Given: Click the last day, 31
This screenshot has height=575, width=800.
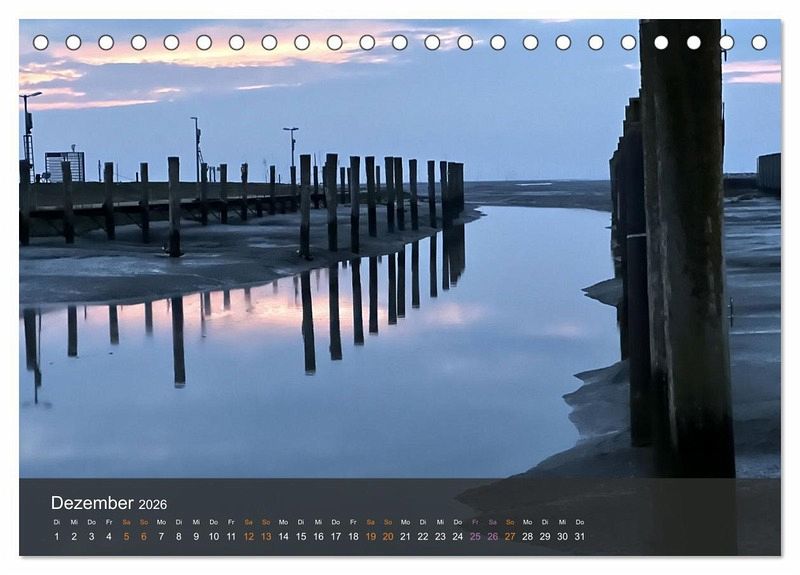Looking at the screenshot, I should click(579, 537).
